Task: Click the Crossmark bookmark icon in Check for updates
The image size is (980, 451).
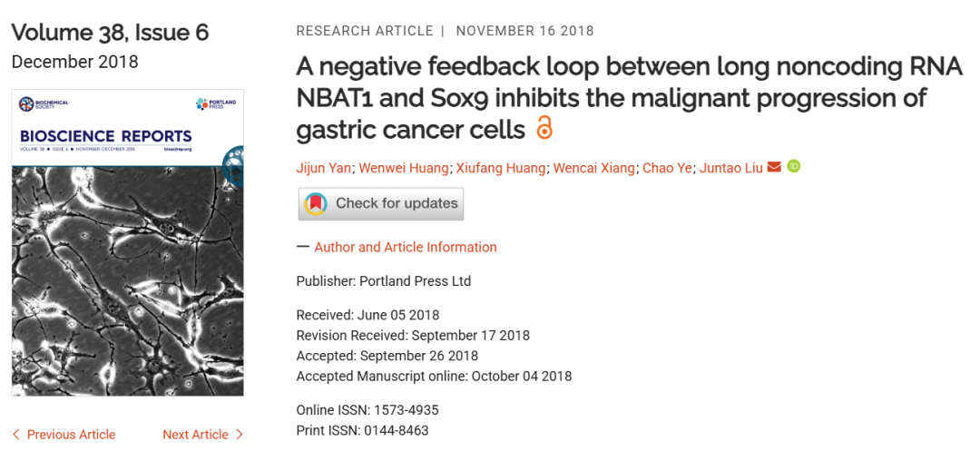Action: click(x=316, y=203)
